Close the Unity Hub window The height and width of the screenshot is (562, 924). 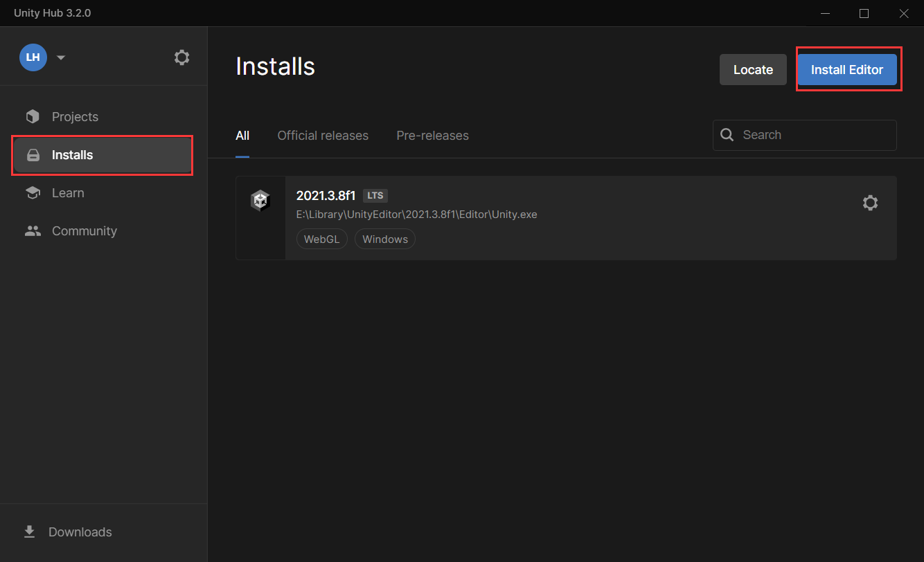[903, 13]
